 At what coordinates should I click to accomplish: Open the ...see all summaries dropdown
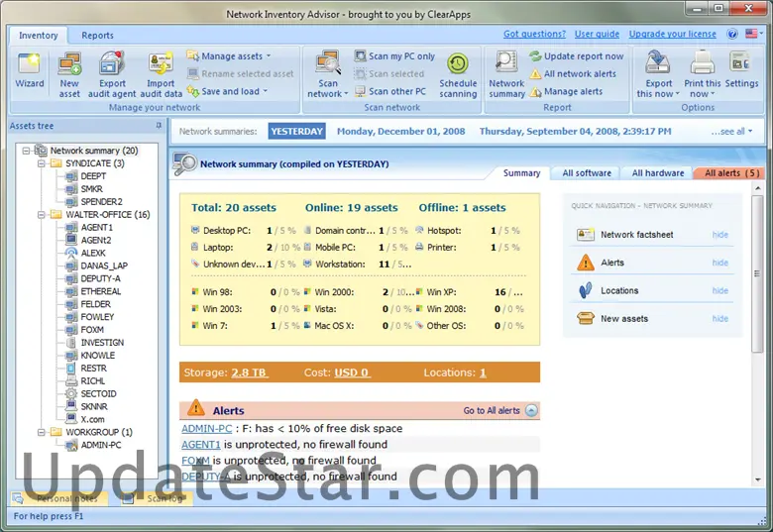(x=731, y=132)
